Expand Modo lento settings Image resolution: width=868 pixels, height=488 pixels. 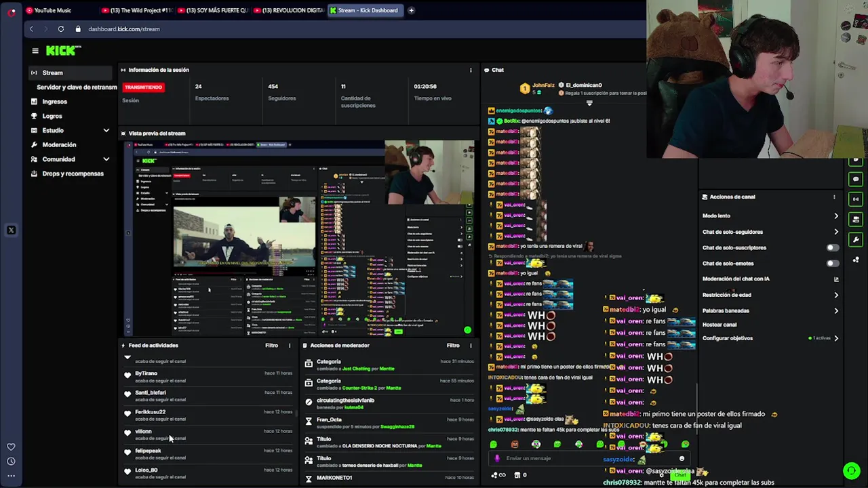(x=835, y=216)
